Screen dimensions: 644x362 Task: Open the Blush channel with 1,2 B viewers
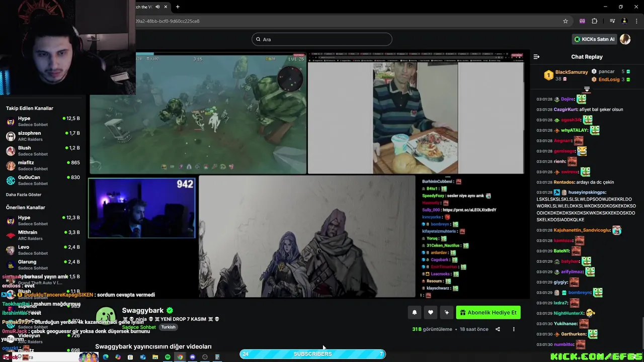pos(43,151)
